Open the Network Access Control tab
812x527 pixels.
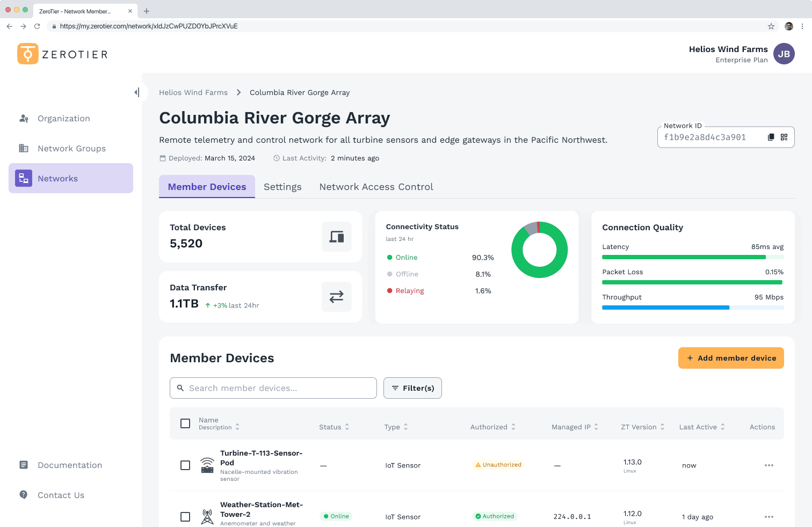[x=376, y=187]
